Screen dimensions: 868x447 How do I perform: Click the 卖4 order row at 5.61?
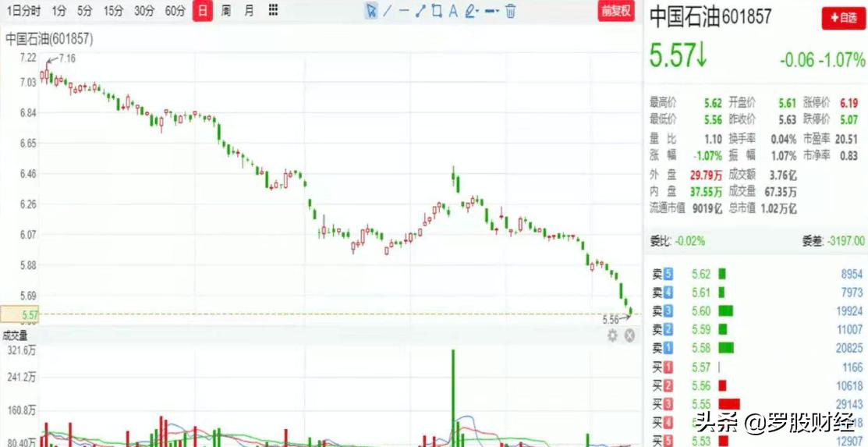pyautogui.click(x=756, y=292)
